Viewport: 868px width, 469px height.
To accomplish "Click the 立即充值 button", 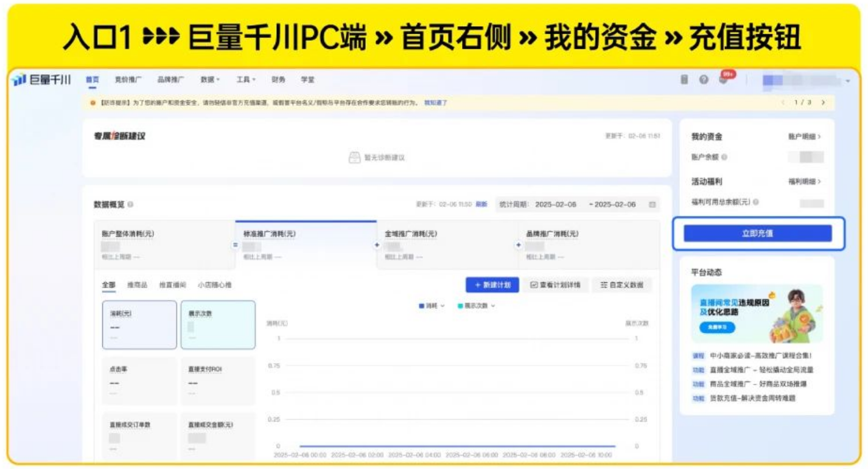I will pos(757,234).
